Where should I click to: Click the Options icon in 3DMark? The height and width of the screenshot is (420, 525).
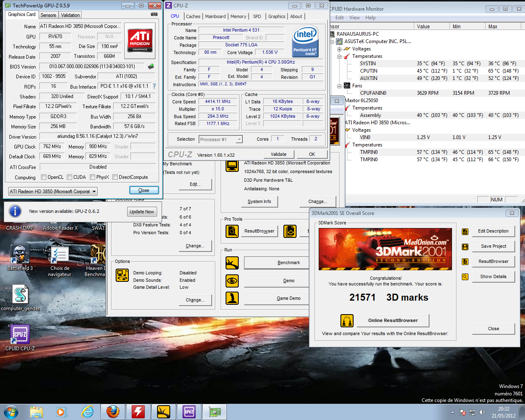(x=122, y=275)
